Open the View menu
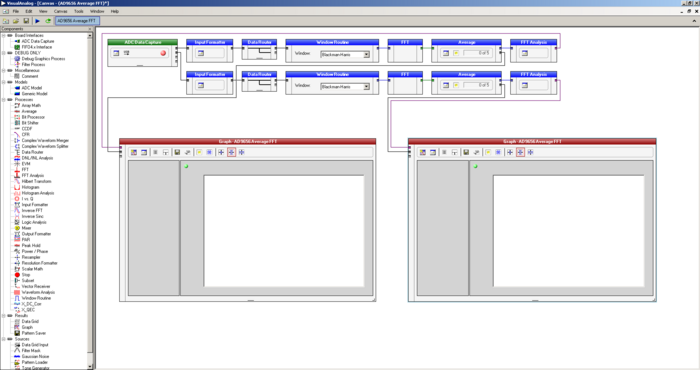 43,11
